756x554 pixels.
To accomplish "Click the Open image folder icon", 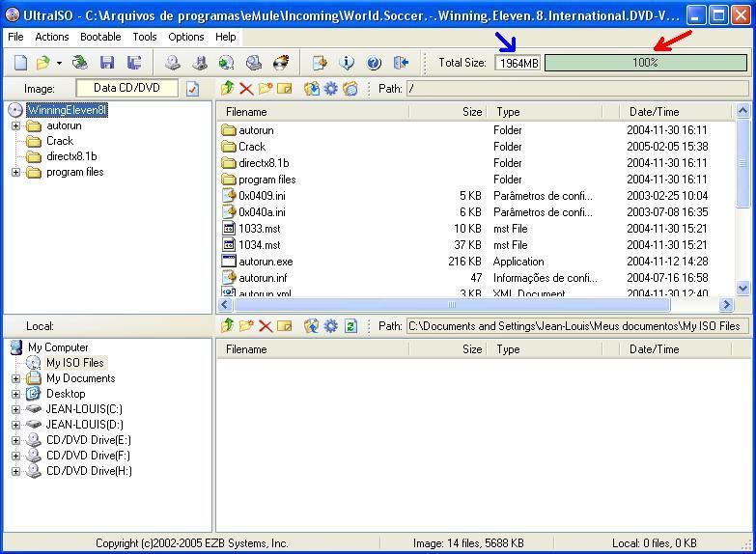I will (43, 63).
